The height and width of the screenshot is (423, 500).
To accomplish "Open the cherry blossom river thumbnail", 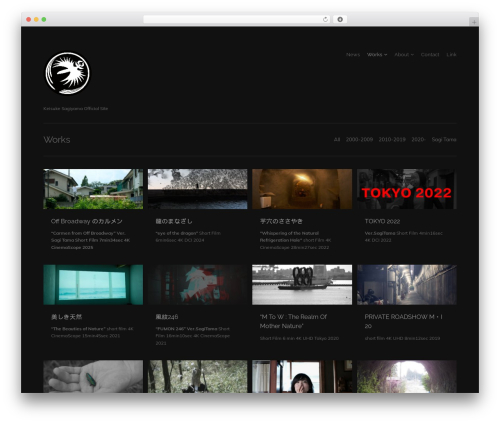I will [x=198, y=189].
